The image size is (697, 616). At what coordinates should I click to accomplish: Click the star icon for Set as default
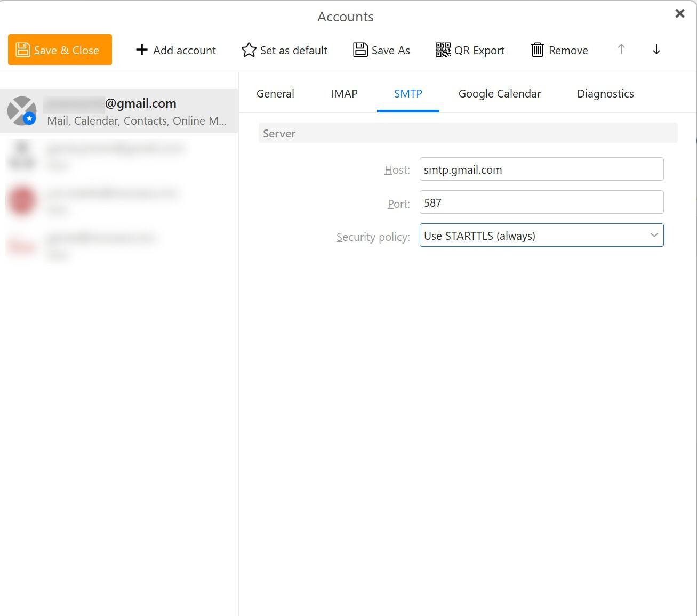pyautogui.click(x=249, y=50)
